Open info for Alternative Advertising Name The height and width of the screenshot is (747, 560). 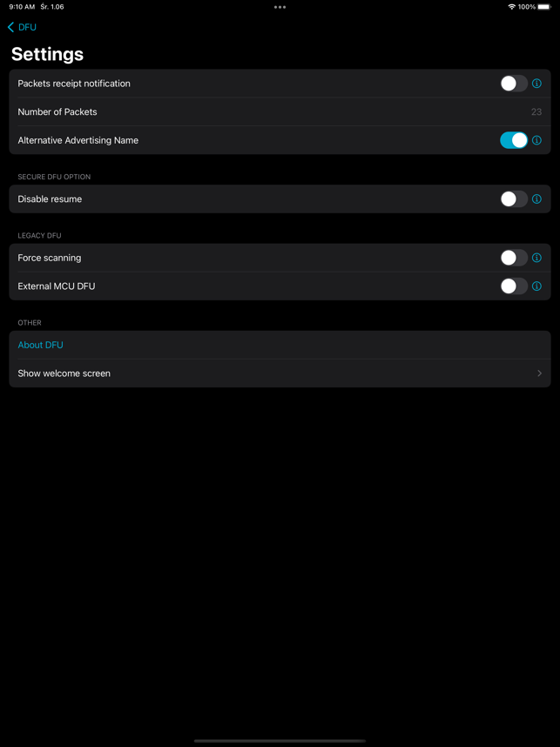536,140
